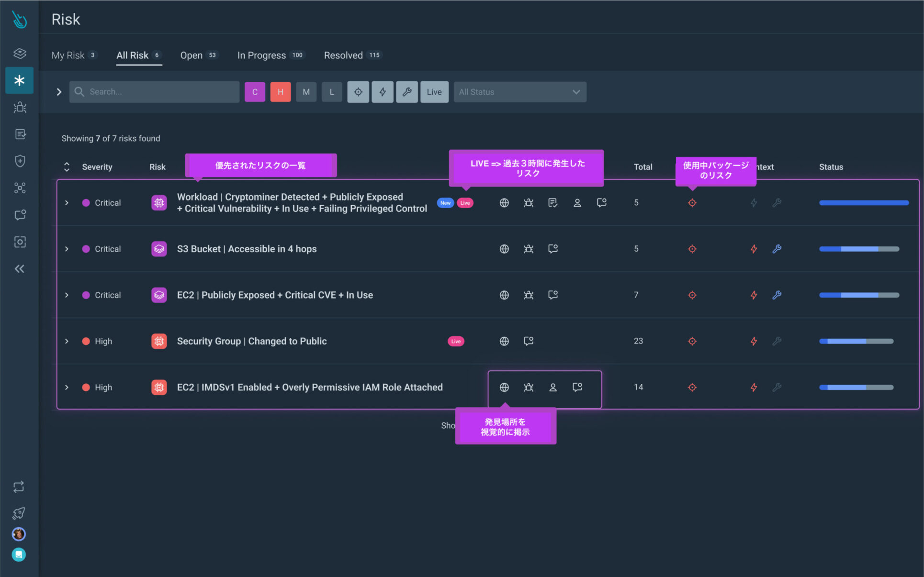Select the chat/comments icon in sidebar
This screenshot has width=924, height=577.
19,215
